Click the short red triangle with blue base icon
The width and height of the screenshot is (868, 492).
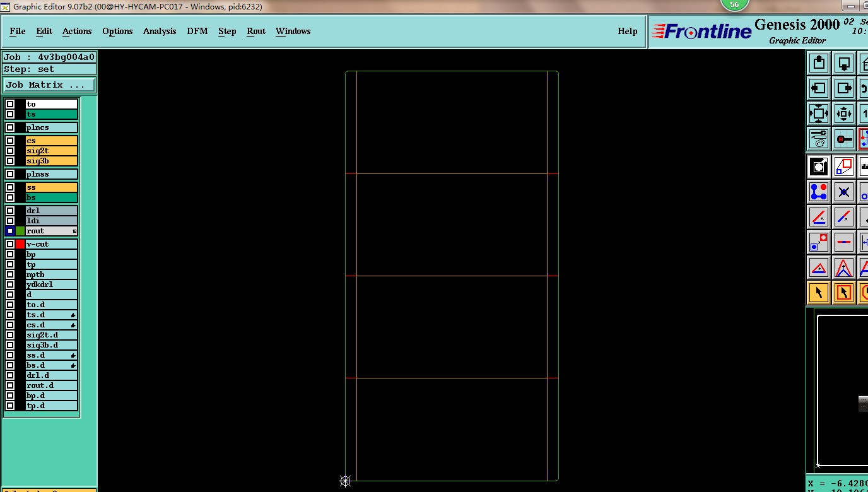[x=819, y=267]
